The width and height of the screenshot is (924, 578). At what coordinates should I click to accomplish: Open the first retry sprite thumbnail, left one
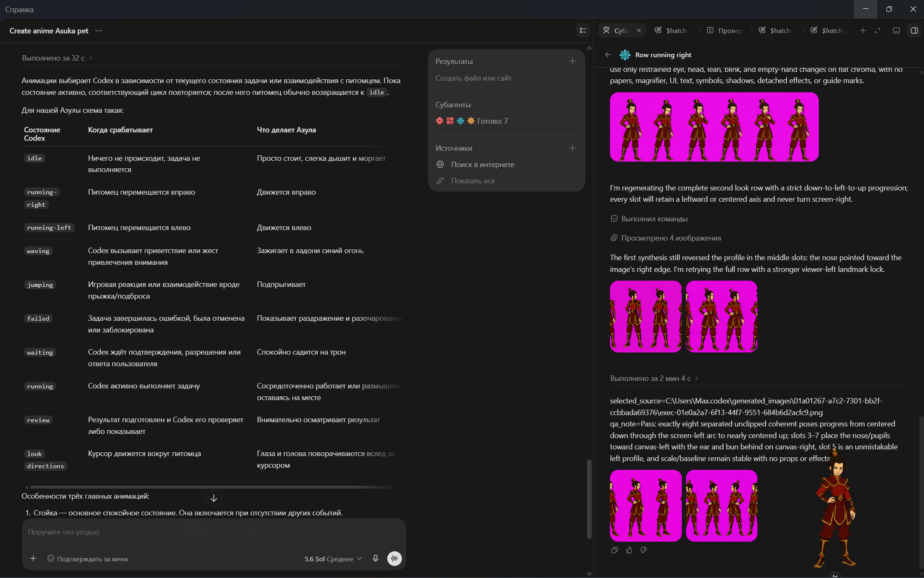click(646, 317)
